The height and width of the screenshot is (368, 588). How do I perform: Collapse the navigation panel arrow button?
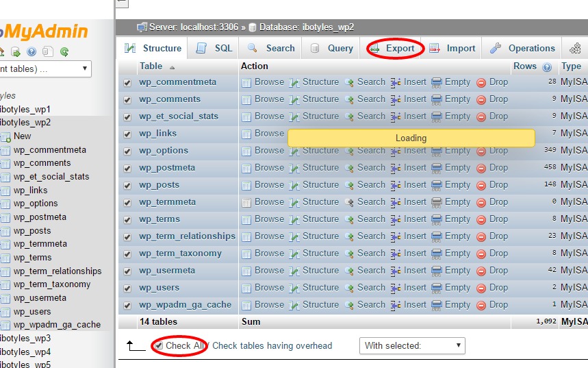[x=122, y=3]
